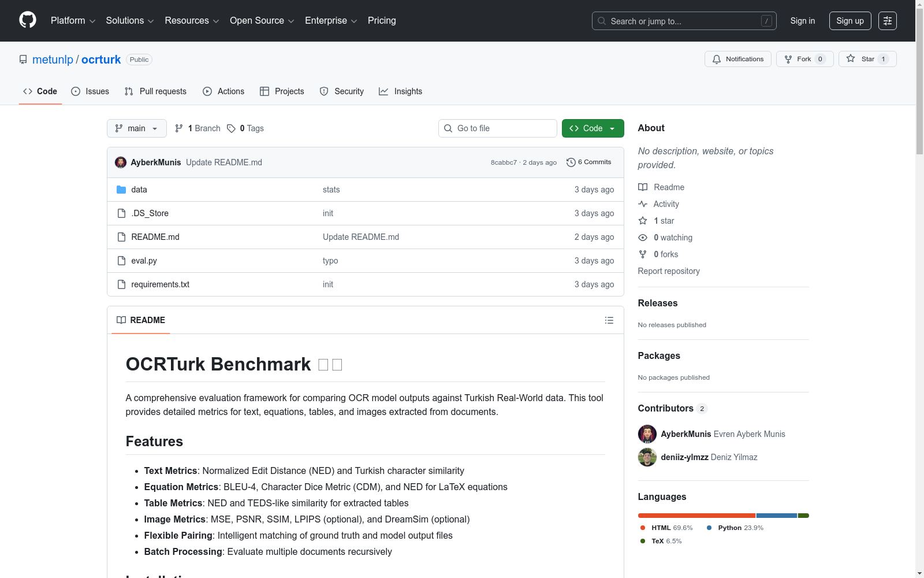Expand the Enterprise menu
The height and width of the screenshot is (578, 924).
click(x=331, y=21)
